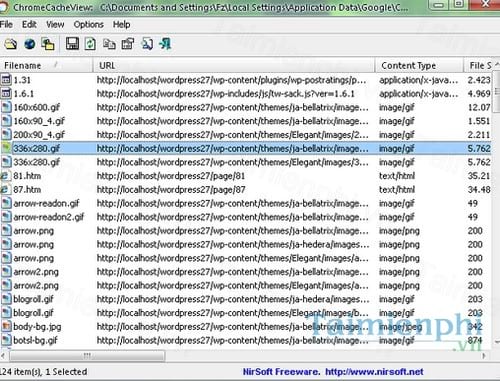Open the Options menu
This screenshot has width=500, height=381.
[x=89, y=24]
